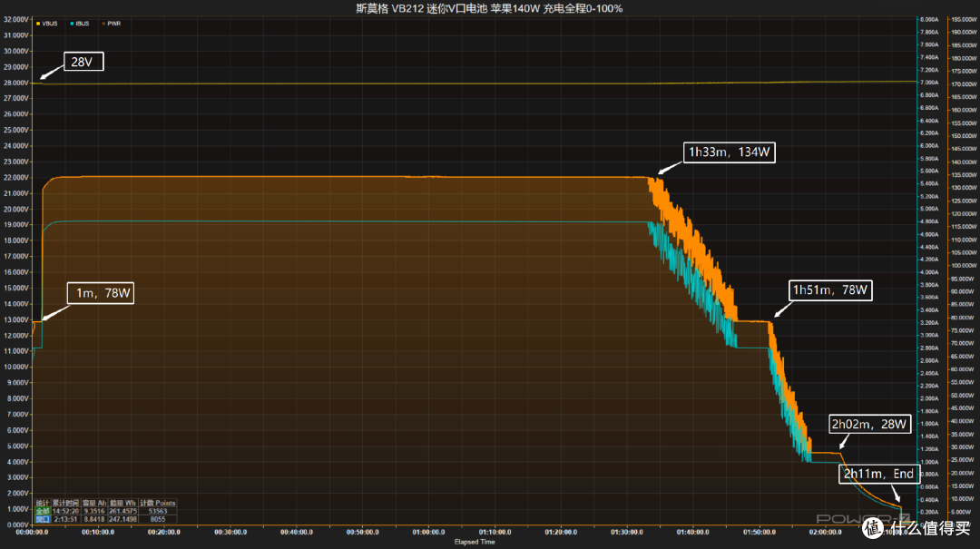Click the 14:52:20 total time value
Viewport: 980px width, 549px height.
pos(65,512)
